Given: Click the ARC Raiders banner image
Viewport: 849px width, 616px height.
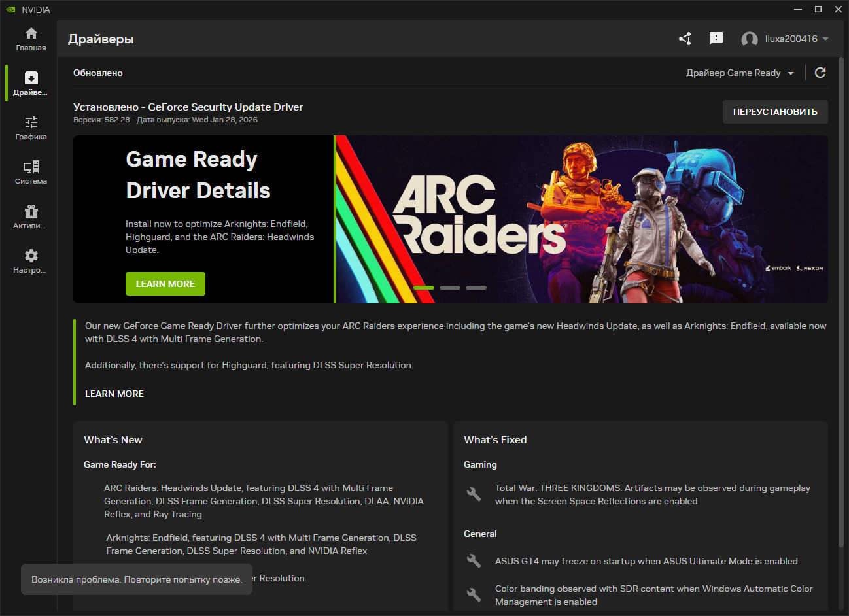Looking at the screenshot, I should point(581,219).
